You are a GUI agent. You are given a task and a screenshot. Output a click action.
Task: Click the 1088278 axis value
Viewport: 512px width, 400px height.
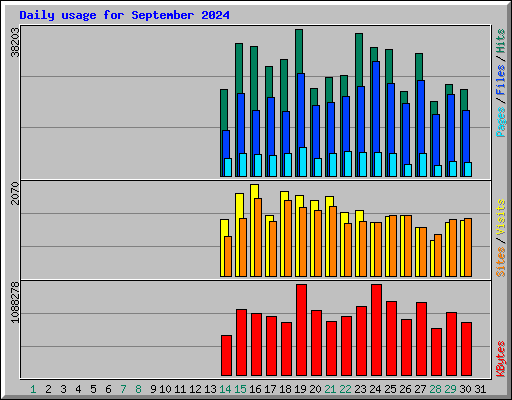point(15,302)
